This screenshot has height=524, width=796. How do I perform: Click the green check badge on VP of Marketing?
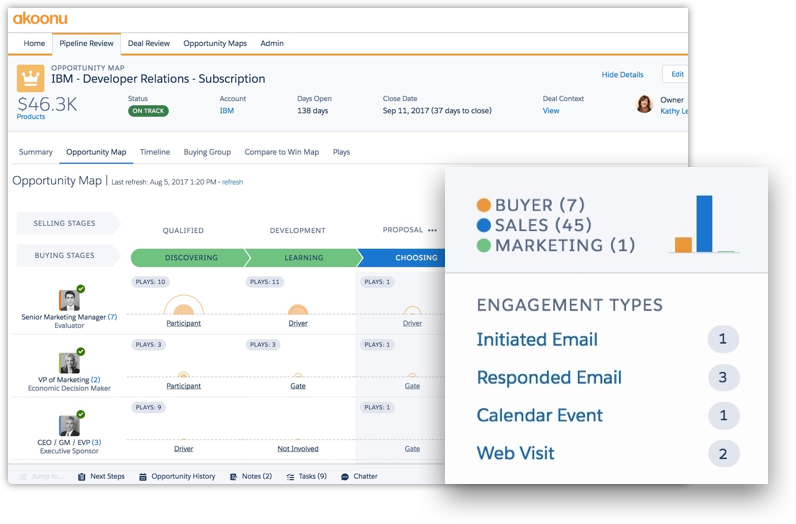pyautogui.click(x=81, y=351)
